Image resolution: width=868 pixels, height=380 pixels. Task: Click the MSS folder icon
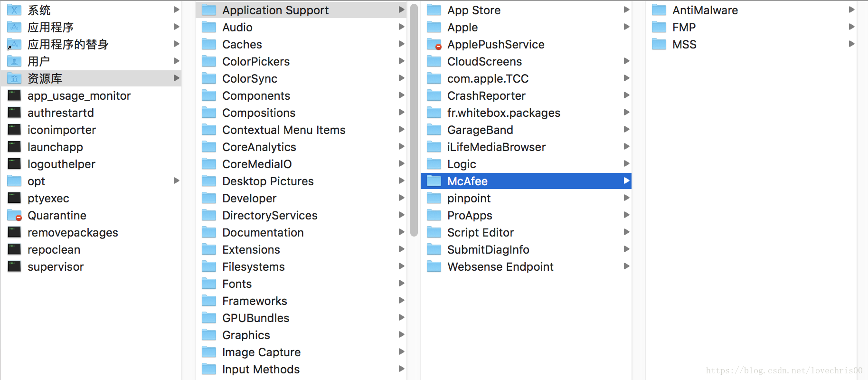659,44
